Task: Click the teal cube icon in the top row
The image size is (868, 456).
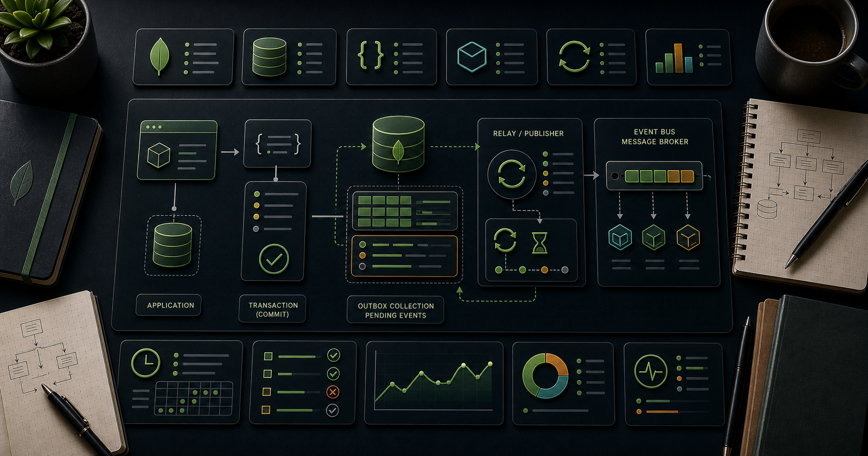Action: (x=472, y=57)
